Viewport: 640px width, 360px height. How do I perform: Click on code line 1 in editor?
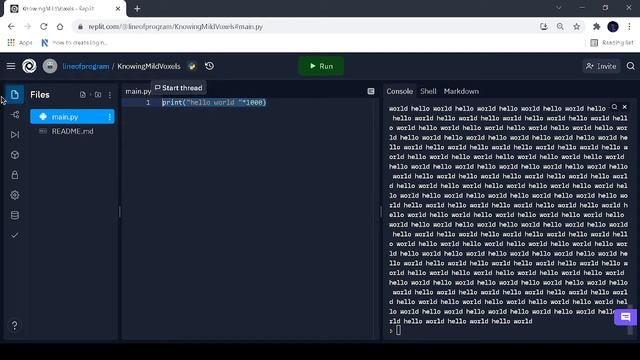(214, 102)
